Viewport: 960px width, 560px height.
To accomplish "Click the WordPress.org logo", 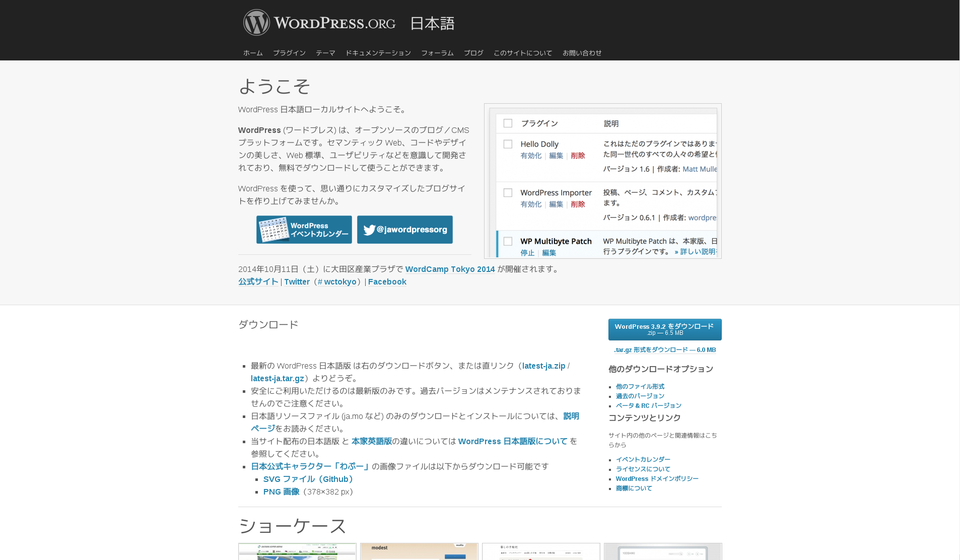I will pos(319,23).
